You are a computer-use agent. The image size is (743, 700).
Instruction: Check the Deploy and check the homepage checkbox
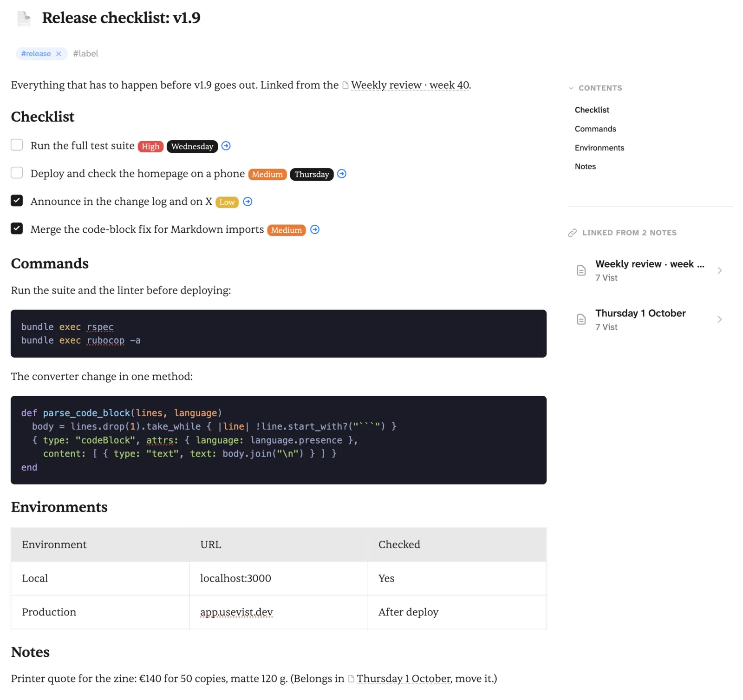coord(17,173)
